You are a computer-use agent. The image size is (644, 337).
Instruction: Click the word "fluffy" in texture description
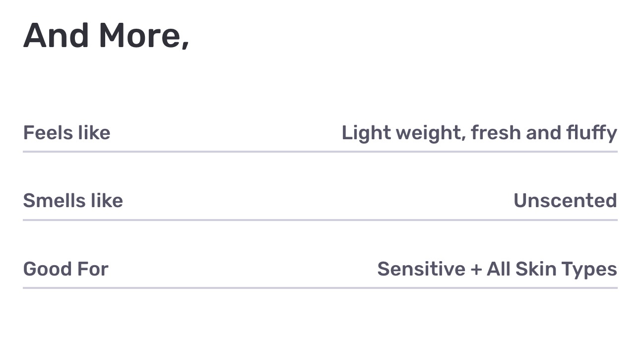click(592, 133)
